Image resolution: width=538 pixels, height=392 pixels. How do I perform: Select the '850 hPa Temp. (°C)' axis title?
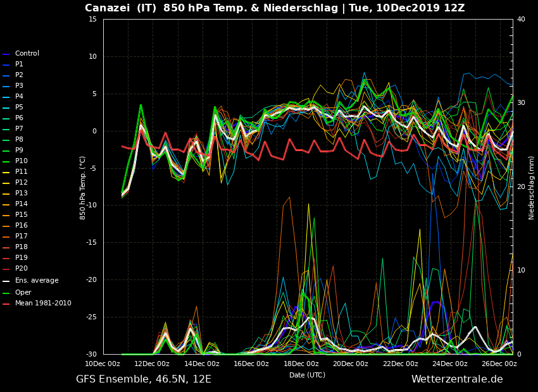click(83, 188)
